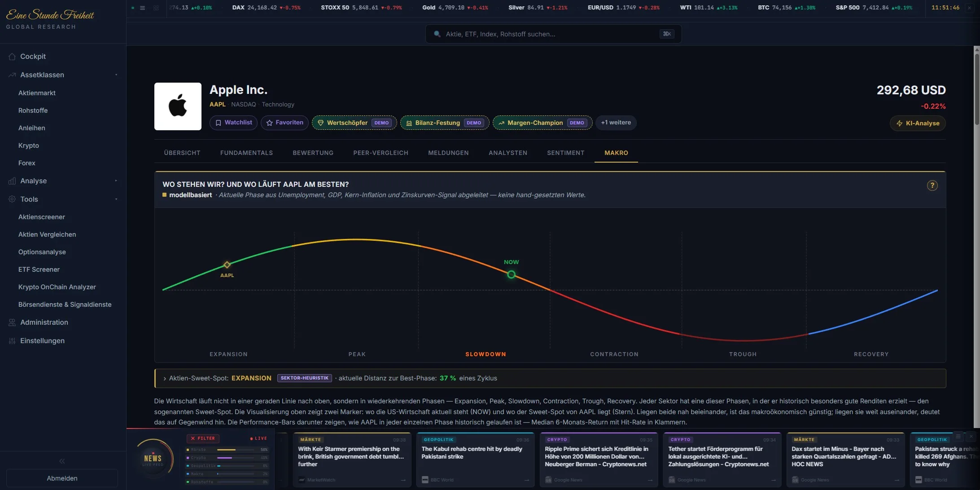Toggle the Rohstoffe news filter

[227, 482]
